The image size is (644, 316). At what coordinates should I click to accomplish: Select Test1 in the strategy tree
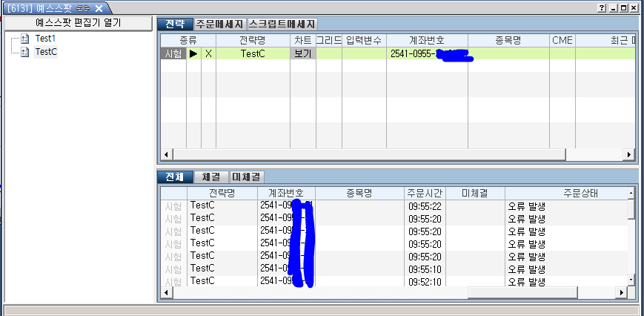point(45,39)
